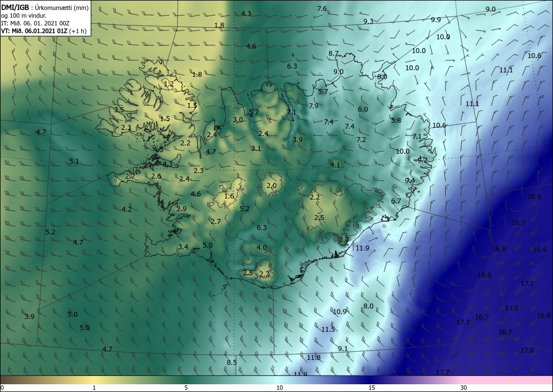
Task: Click the 1.2 value in the Westfjords
Action: coord(169,84)
